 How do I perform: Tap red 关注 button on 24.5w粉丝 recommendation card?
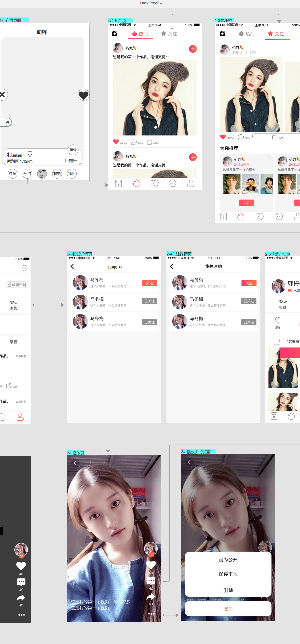point(246,203)
